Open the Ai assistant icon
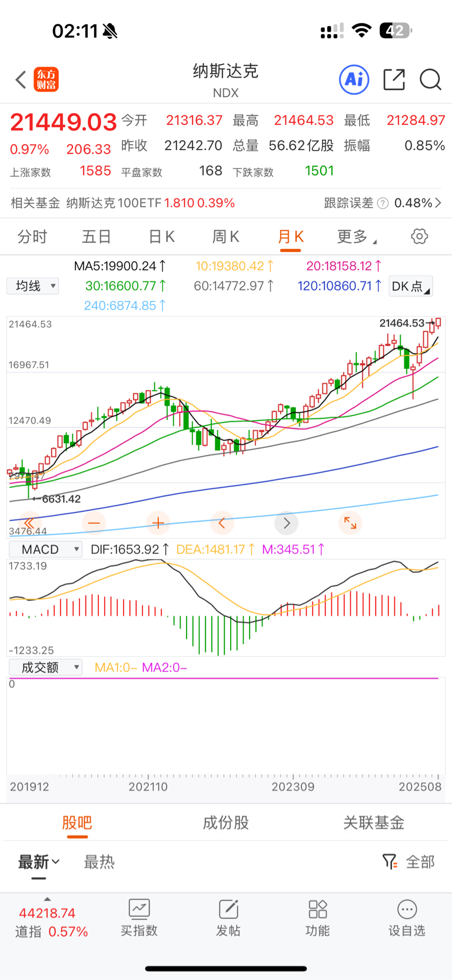 (354, 79)
